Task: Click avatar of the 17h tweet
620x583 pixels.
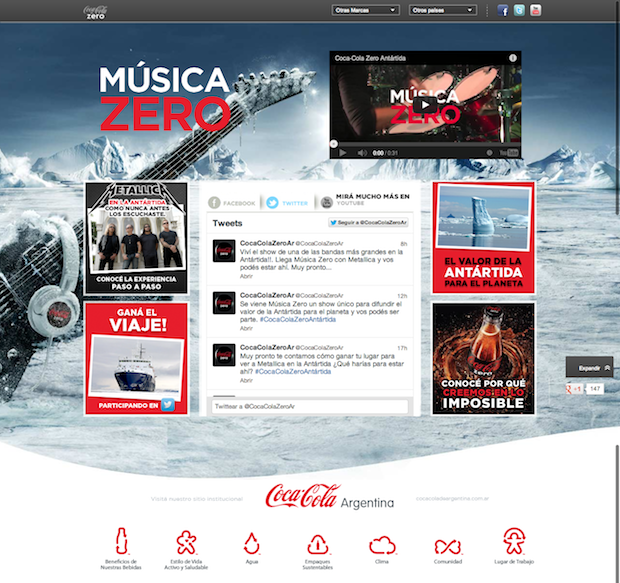Action: click(x=224, y=355)
